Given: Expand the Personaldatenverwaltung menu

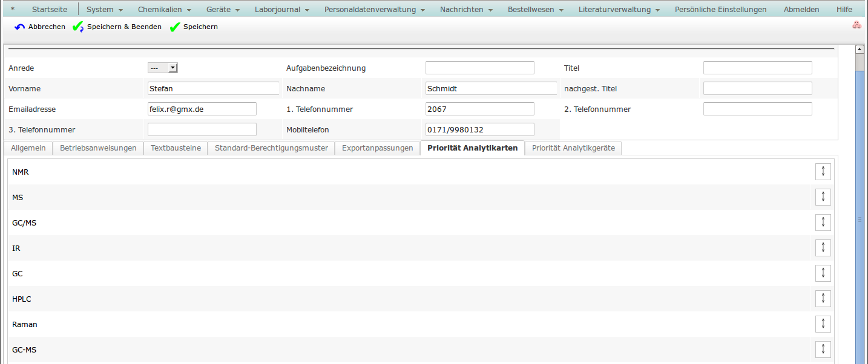Looking at the screenshot, I should click(374, 10).
